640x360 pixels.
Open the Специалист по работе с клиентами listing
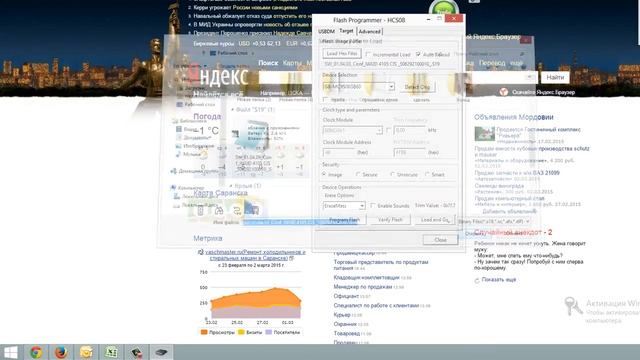tap(376, 305)
